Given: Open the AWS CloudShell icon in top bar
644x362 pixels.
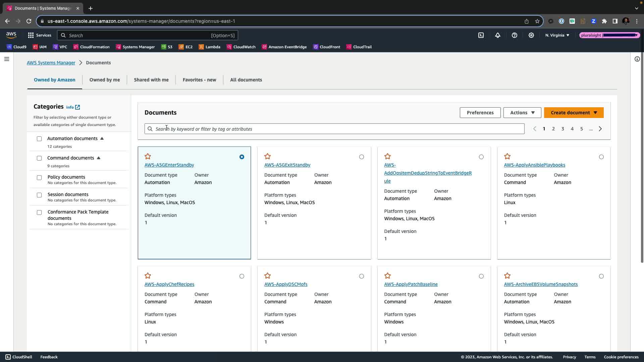Looking at the screenshot, I should click(481, 35).
